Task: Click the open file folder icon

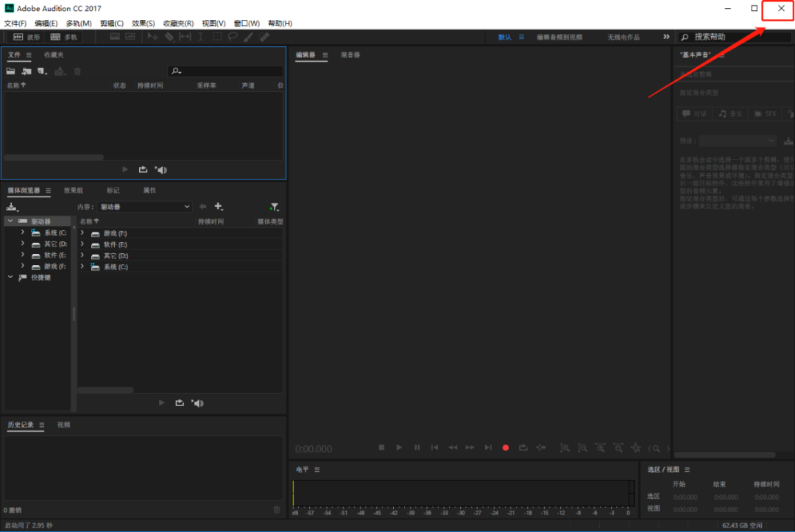Action: (x=10, y=71)
